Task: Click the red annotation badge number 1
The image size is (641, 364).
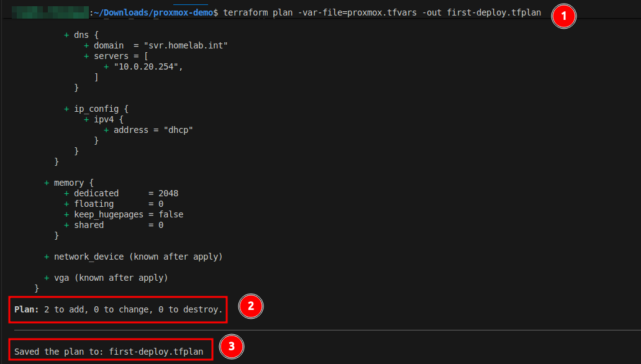Action: 564,16
